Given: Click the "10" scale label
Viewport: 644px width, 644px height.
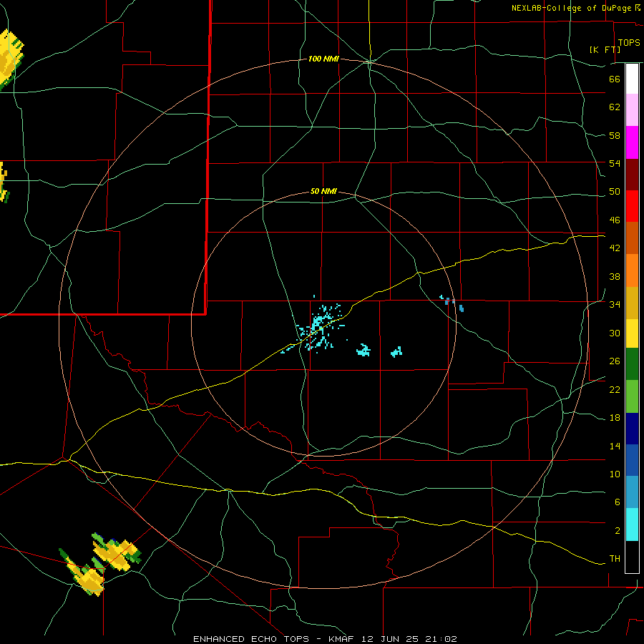Looking at the screenshot, I should click(x=615, y=474).
